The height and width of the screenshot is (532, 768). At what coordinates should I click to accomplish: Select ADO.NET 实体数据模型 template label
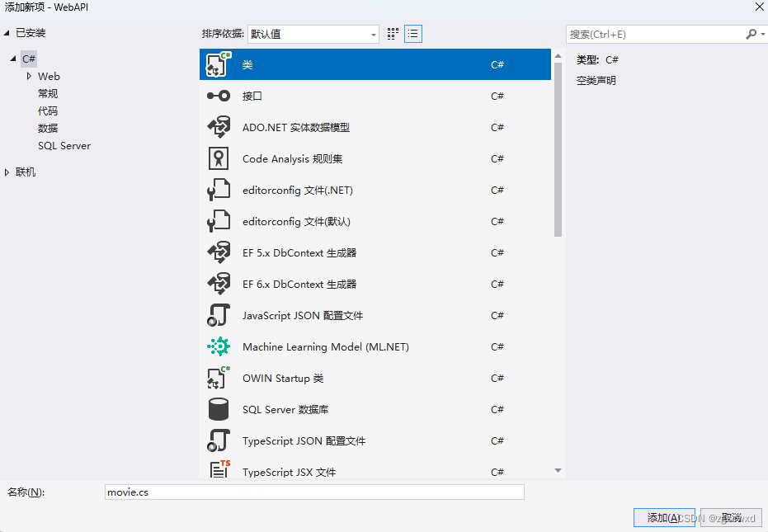tap(296, 127)
